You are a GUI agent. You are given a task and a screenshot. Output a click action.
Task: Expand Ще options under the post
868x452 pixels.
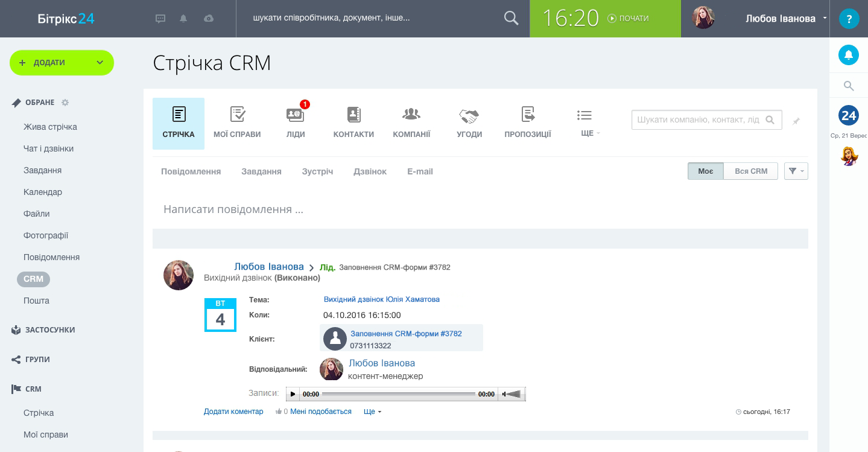pyautogui.click(x=372, y=412)
